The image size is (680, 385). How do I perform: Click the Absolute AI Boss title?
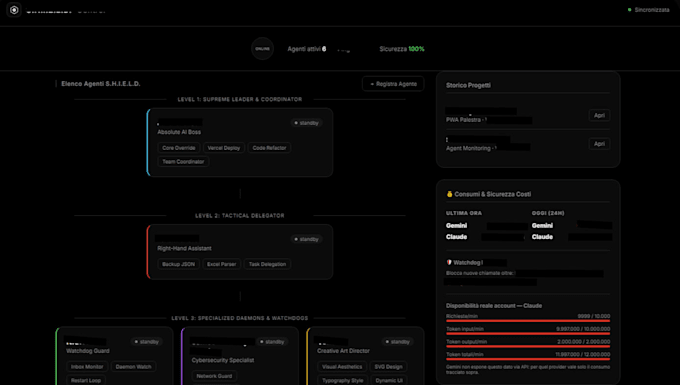pos(179,132)
